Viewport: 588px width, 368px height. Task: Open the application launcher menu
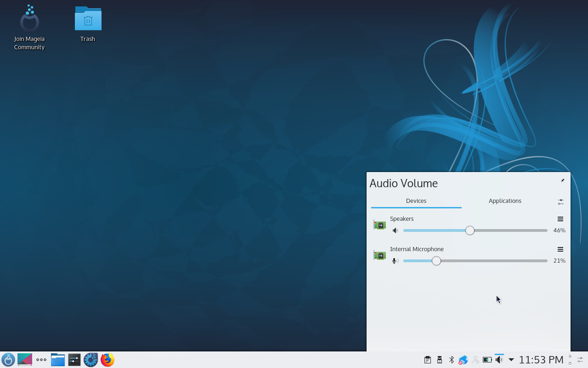pos(8,359)
